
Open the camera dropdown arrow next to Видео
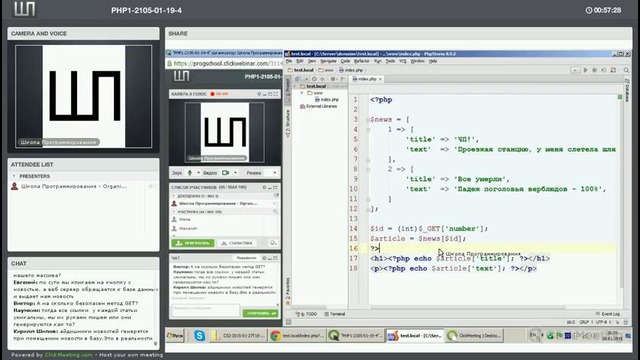tap(236, 173)
